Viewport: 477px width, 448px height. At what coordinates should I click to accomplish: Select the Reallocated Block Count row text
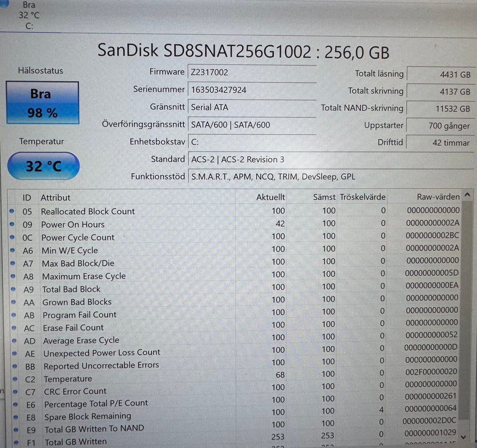coord(88,212)
